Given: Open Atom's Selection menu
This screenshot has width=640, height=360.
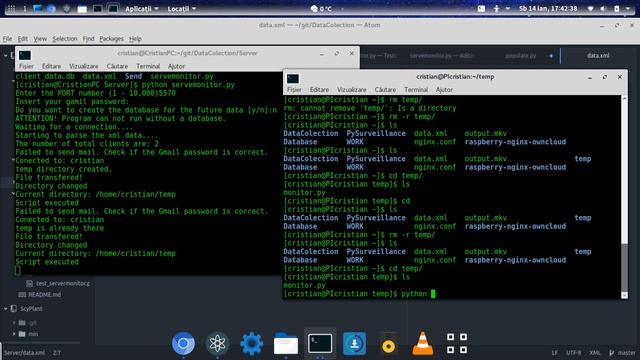Looking at the screenshot, I should pos(64,39).
